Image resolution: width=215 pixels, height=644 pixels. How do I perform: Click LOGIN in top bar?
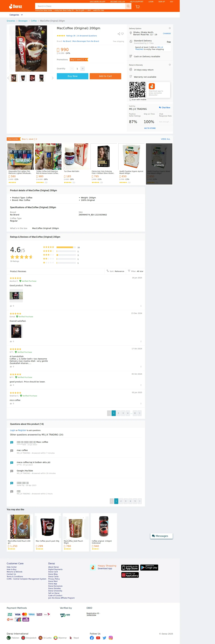click(x=151, y=2)
